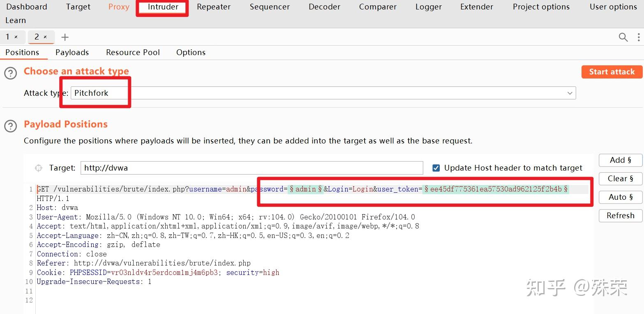Click the Auto § button
The width and height of the screenshot is (644, 314).
[x=621, y=197]
